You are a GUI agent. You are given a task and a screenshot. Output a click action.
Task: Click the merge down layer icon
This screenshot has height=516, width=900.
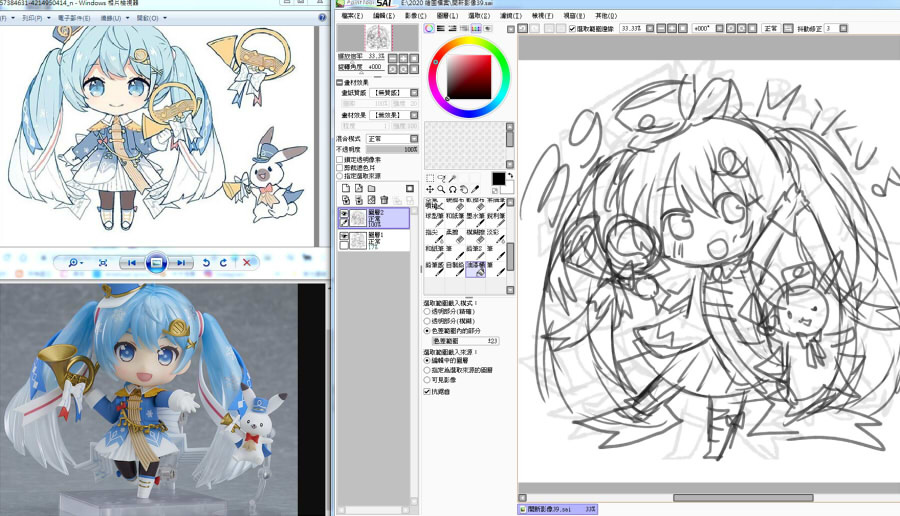(359, 200)
